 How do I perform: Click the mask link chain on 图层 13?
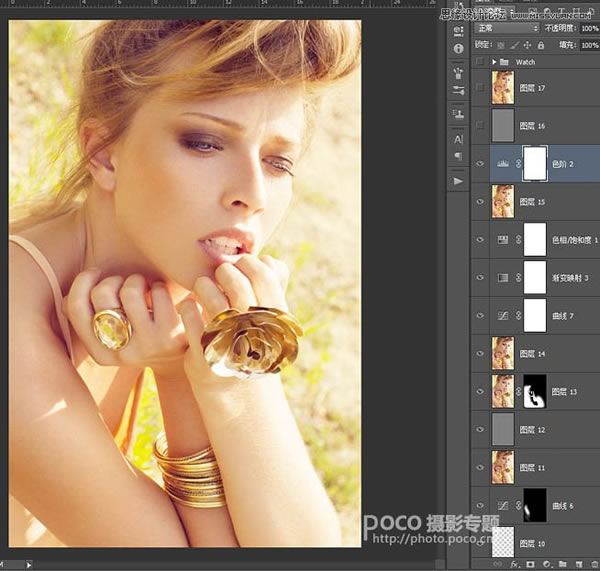coord(518,392)
